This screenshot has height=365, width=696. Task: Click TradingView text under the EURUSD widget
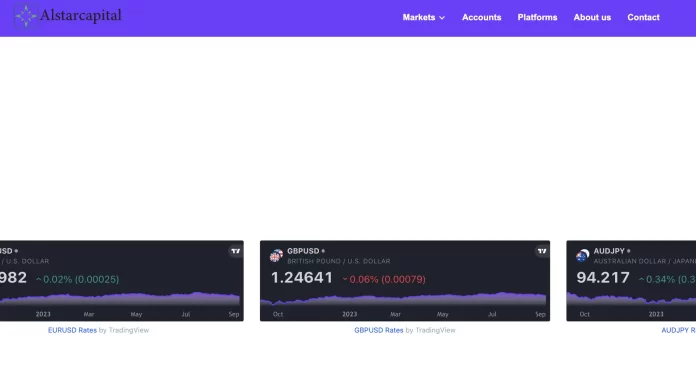pos(129,330)
